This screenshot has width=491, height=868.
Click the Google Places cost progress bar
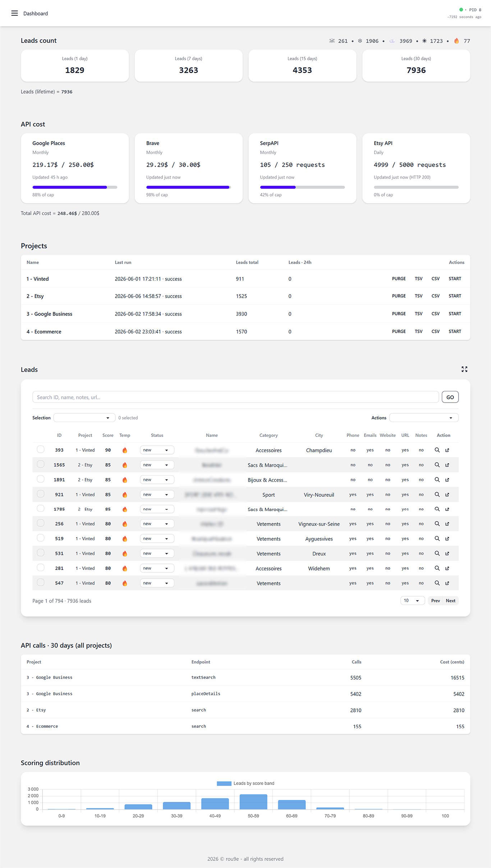coord(75,187)
